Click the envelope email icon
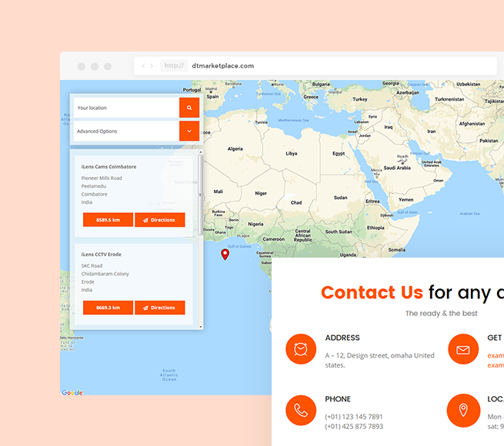Viewport: 504px width, 446px height. pos(463,349)
